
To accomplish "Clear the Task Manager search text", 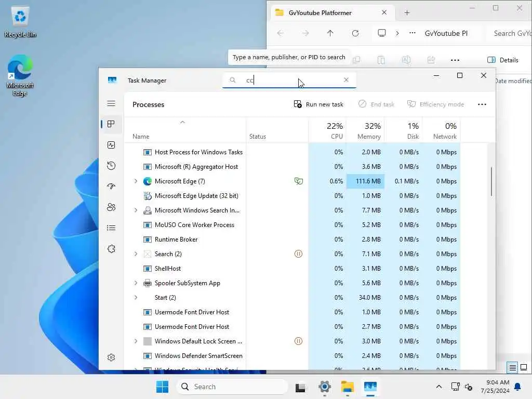I will click(x=346, y=79).
